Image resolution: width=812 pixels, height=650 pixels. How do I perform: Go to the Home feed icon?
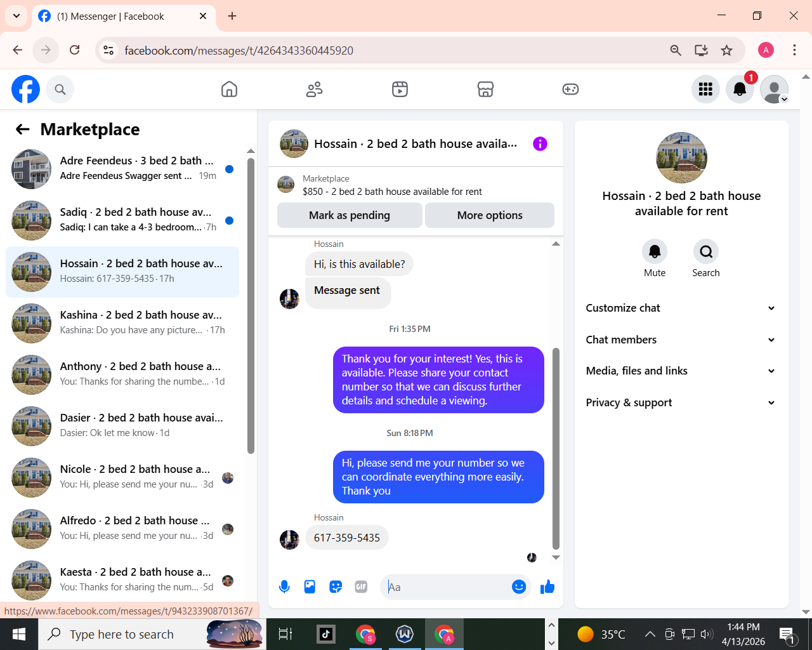[x=229, y=90]
